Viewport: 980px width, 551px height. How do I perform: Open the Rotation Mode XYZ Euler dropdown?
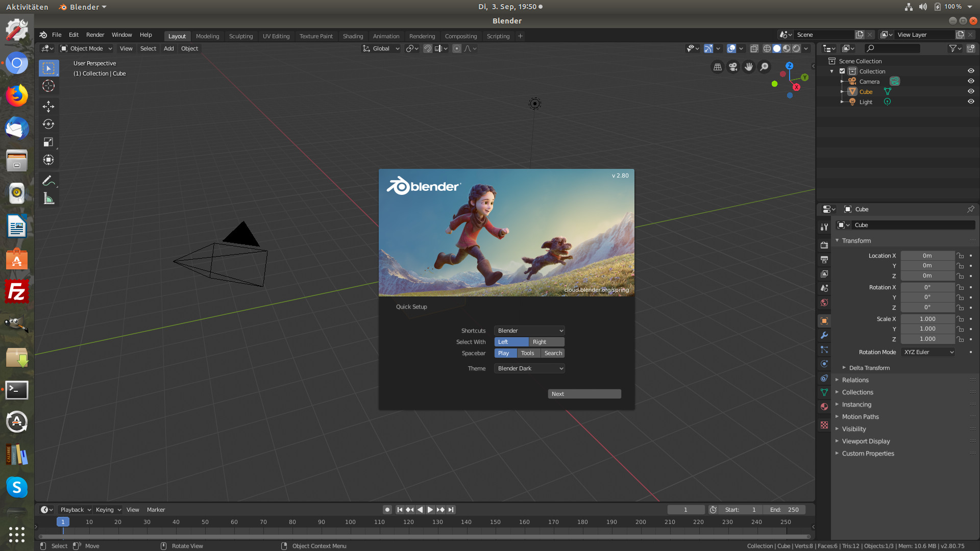pyautogui.click(x=928, y=352)
